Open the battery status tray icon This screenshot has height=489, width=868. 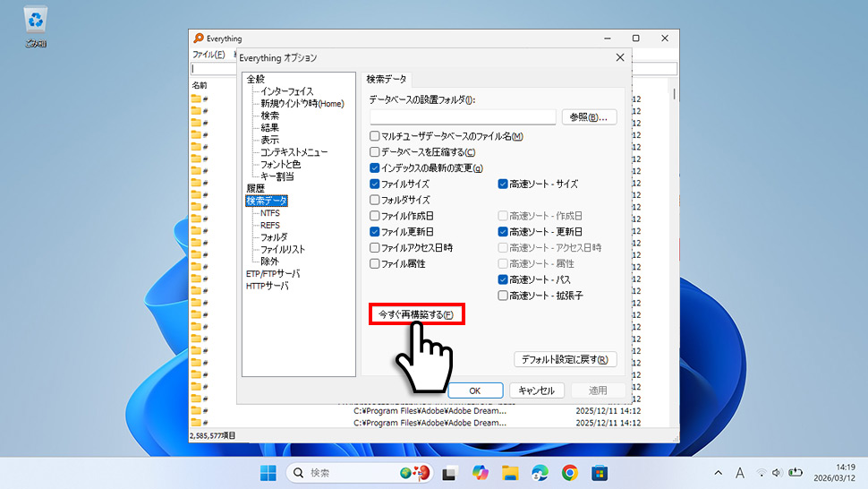point(796,472)
